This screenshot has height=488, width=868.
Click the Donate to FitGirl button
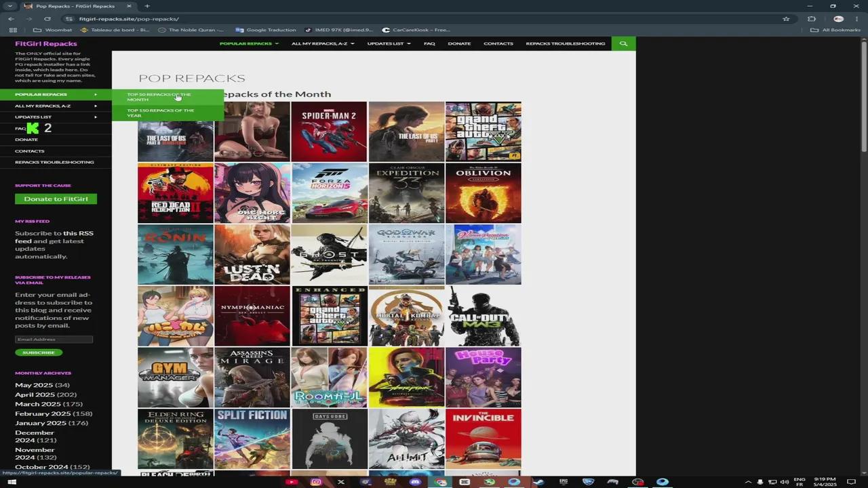(x=56, y=199)
